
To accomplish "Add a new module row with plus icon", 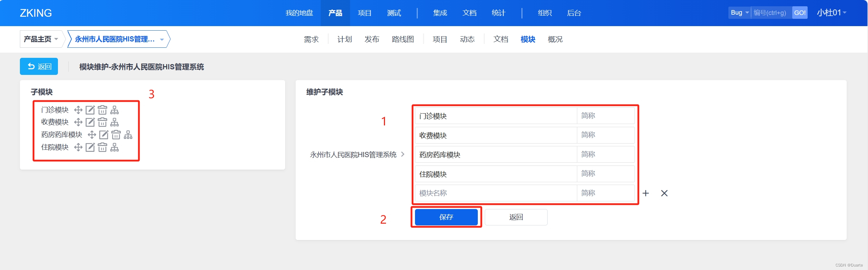I will click(x=646, y=193).
